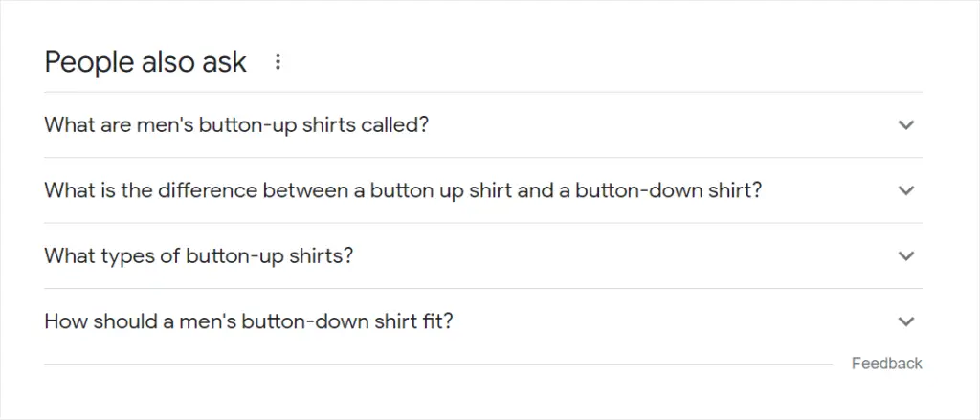
Task: Show more options via the vertical ellipsis icon
Action: tap(278, 62)
